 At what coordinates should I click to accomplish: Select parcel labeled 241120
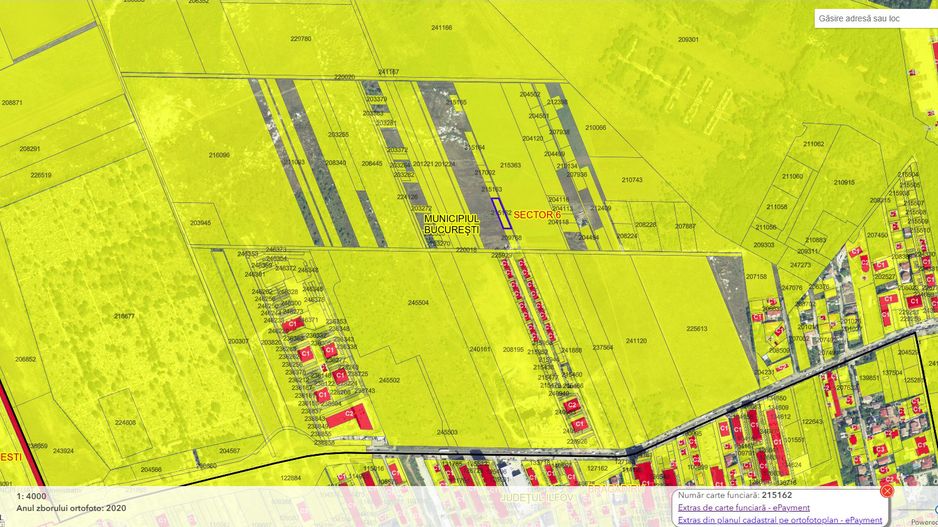636,341
